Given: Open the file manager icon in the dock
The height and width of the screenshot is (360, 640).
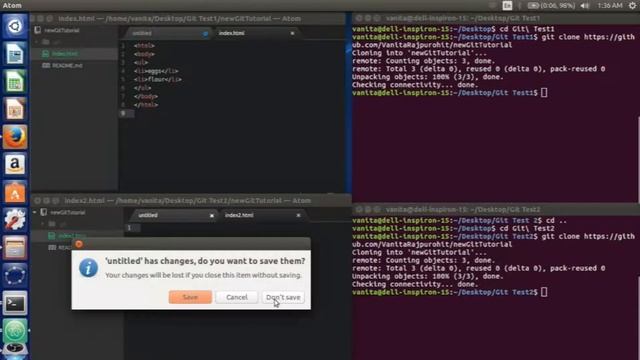Looking at the screenshot, I should pyautogui.click(x=15, y=248).
